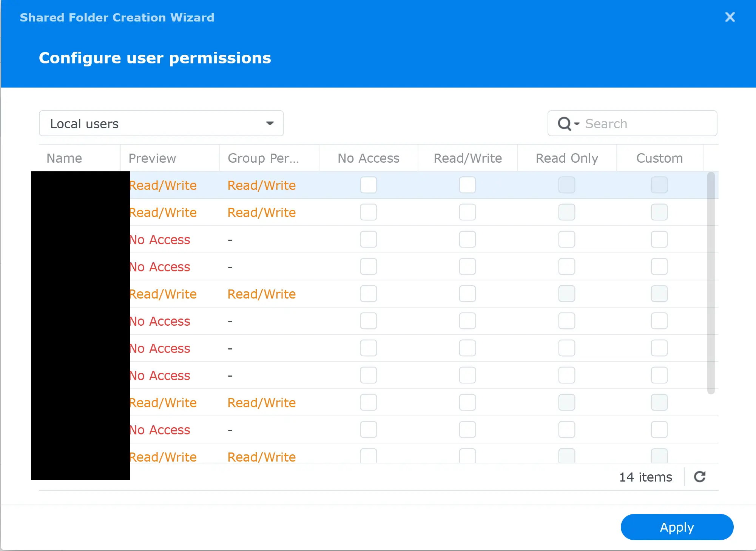The image size is (756, 551).
Task: Refresh the user permissions list
Action: tap(700, 477)
